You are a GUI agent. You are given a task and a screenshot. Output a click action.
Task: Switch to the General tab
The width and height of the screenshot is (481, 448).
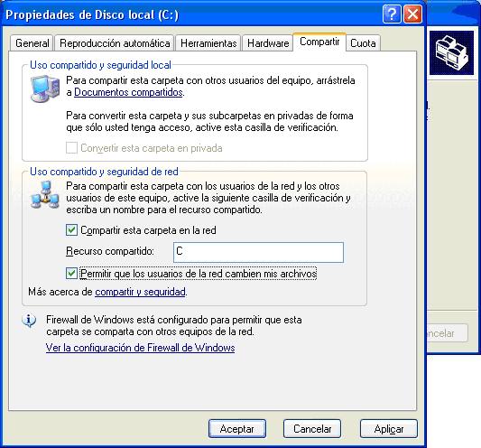[32, 43]
